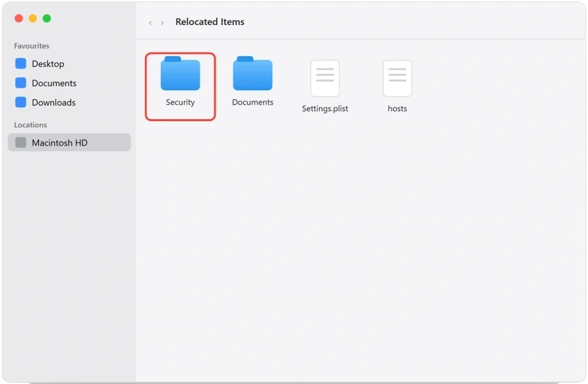Open the Documents folder in Relocated Items
588x384 pixels.
pos(252,73)
